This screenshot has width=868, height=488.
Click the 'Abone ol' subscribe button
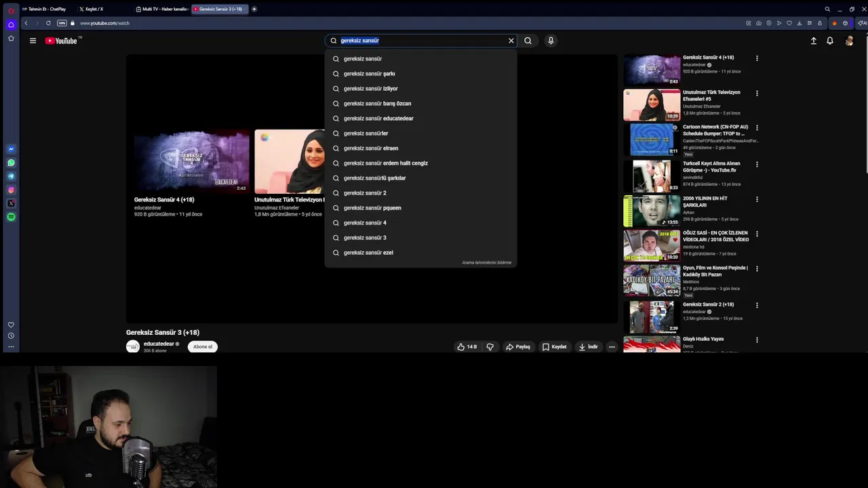[203, 347]
